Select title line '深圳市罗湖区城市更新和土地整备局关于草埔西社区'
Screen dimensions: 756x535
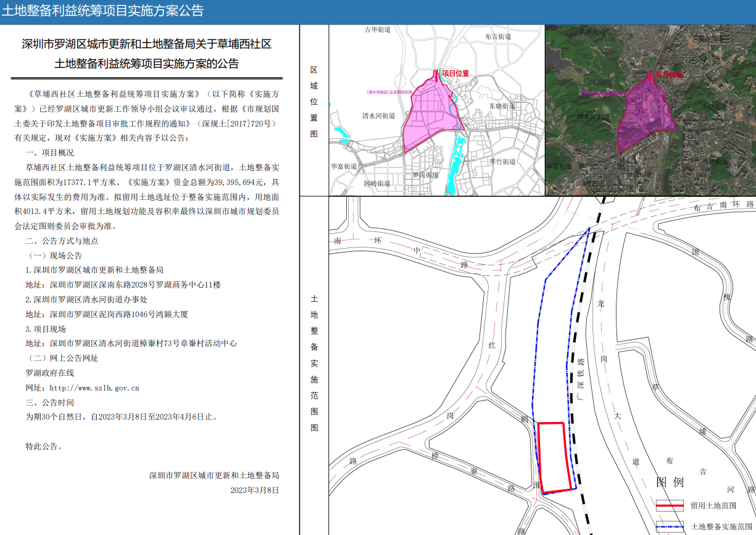[x=146, y=44]
